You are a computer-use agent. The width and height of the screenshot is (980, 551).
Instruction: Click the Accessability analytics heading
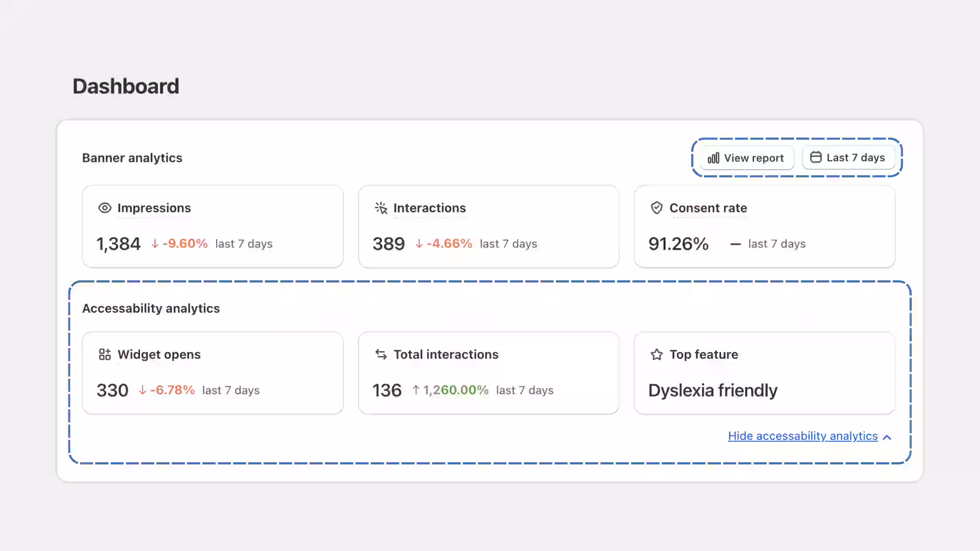(x=151, y=308)
